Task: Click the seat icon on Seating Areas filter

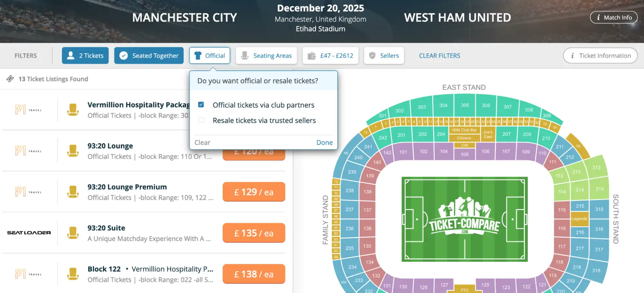Action: [x=245, y=55]
